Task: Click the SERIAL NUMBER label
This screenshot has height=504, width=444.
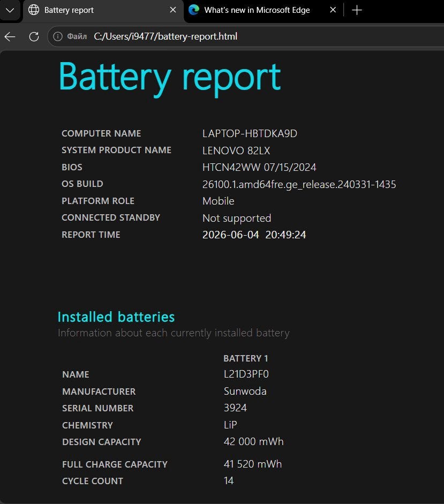Action: 97,408
